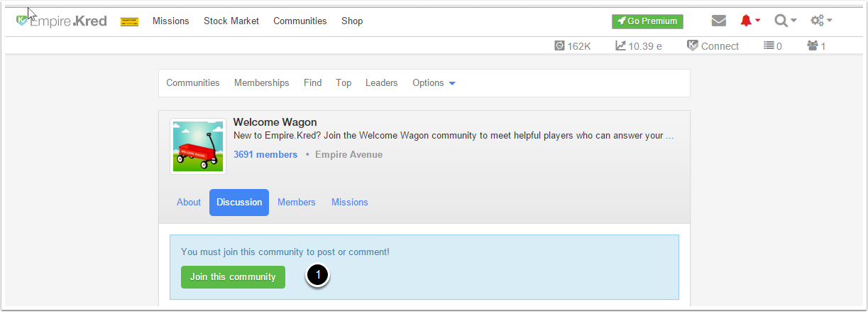Open the Memberships link

[x=262, y=83]
